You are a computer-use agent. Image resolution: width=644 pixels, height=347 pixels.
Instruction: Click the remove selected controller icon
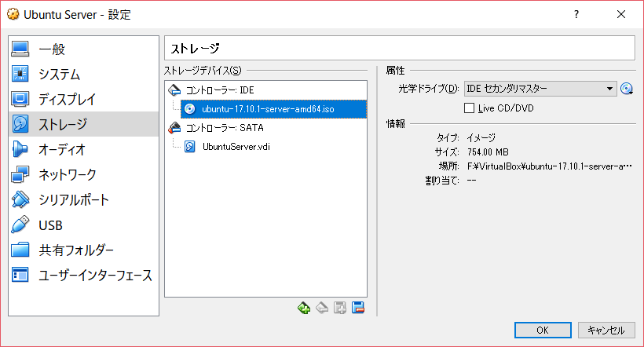pyautogui.click(x=322, y=308)
